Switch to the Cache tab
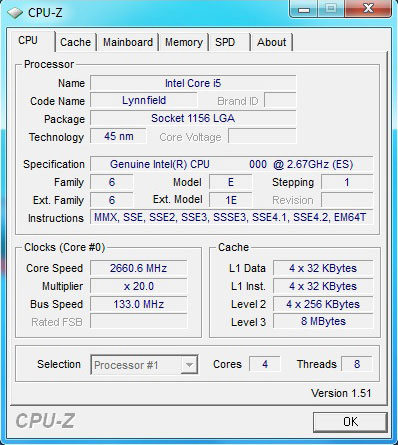The width and height of the screenshot is (398, 445). point(76,42)
